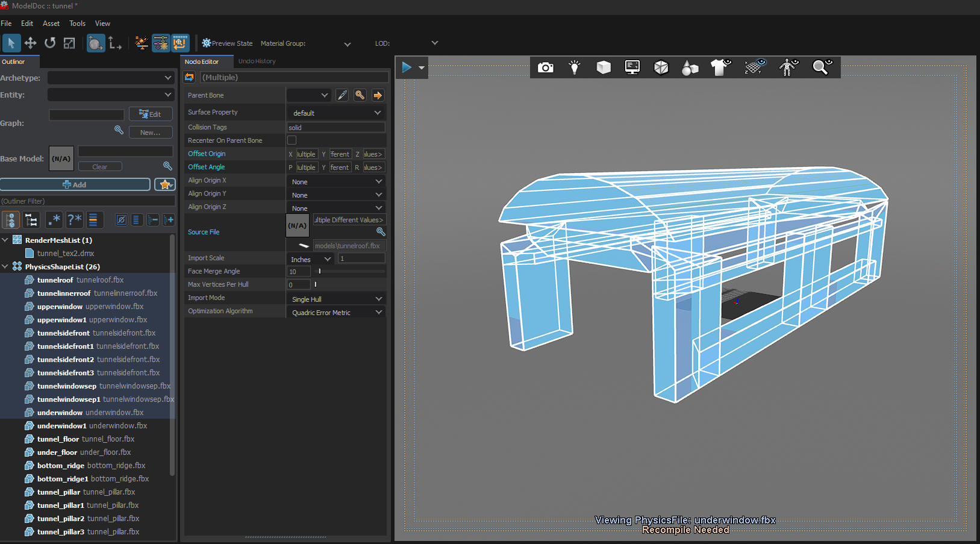Click the primitive shapes physics icon
The height and width of the screenshot is (544, 980).
690,67
